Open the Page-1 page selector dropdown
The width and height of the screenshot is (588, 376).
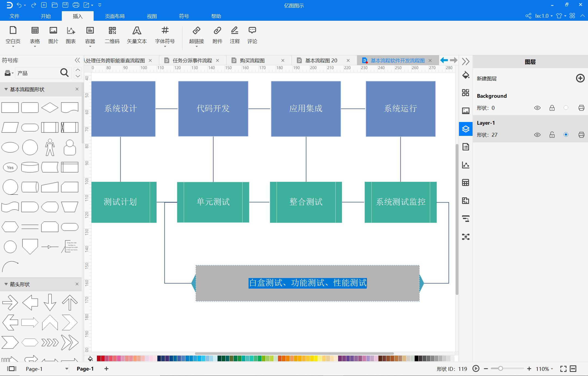(x=66, y=369)
